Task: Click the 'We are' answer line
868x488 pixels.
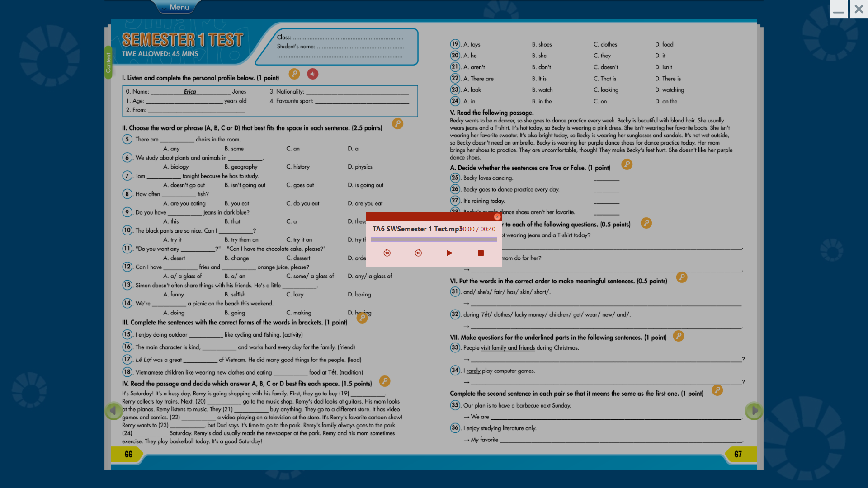Action: coord(616,417)
